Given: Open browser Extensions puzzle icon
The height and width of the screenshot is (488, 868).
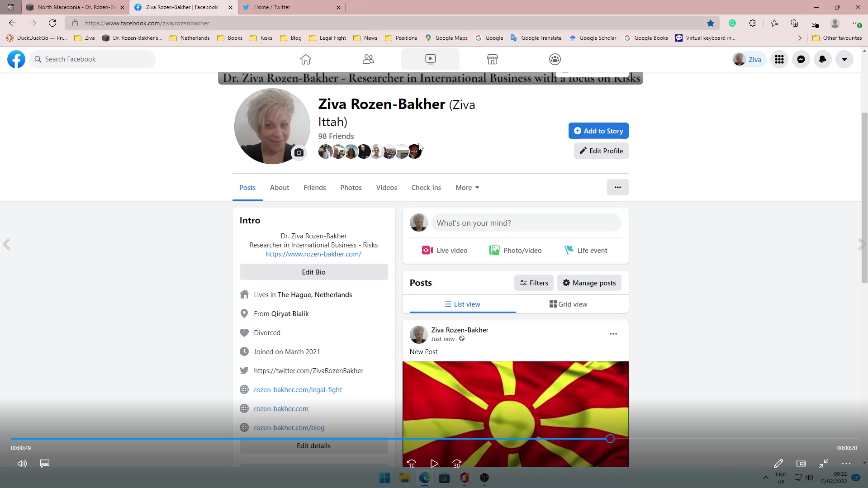Looking at the screenshot, I should coord(752,23).
